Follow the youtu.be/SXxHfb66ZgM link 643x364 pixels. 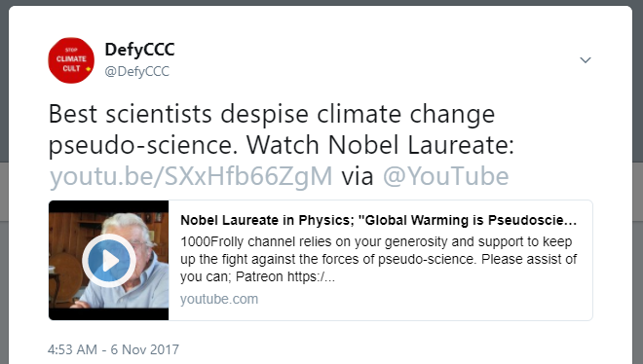pos(191,176)
